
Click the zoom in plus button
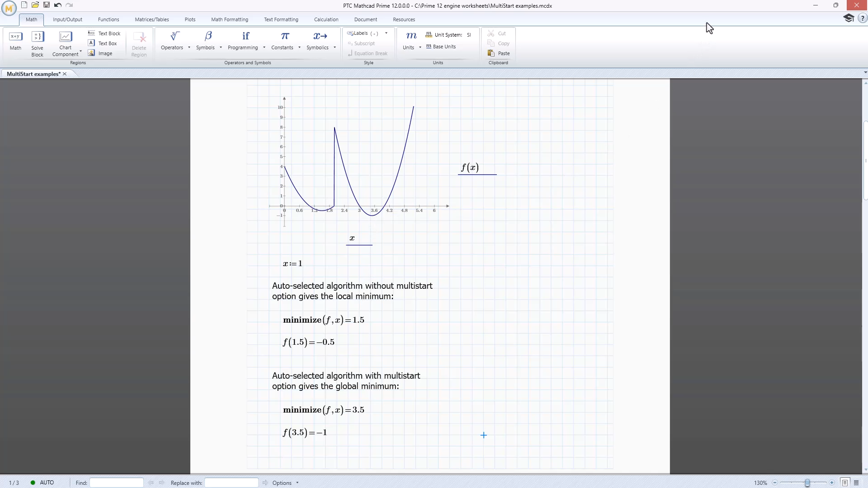pyautogui.click(x=832, y=483)
